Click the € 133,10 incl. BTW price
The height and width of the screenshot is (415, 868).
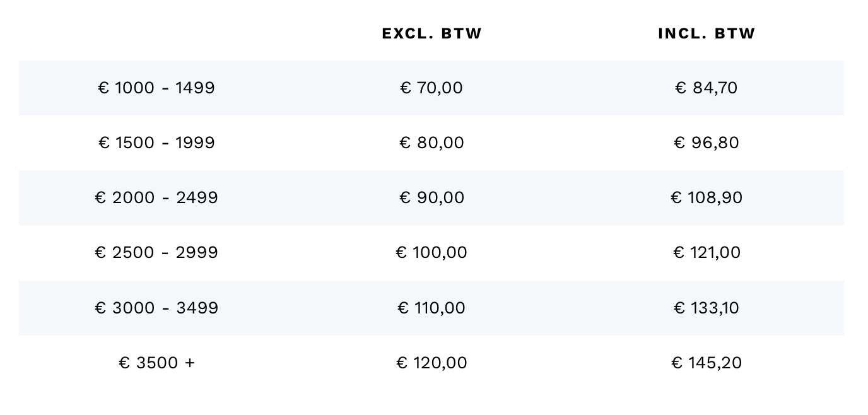pyautogui.click(x=707, y=308)
